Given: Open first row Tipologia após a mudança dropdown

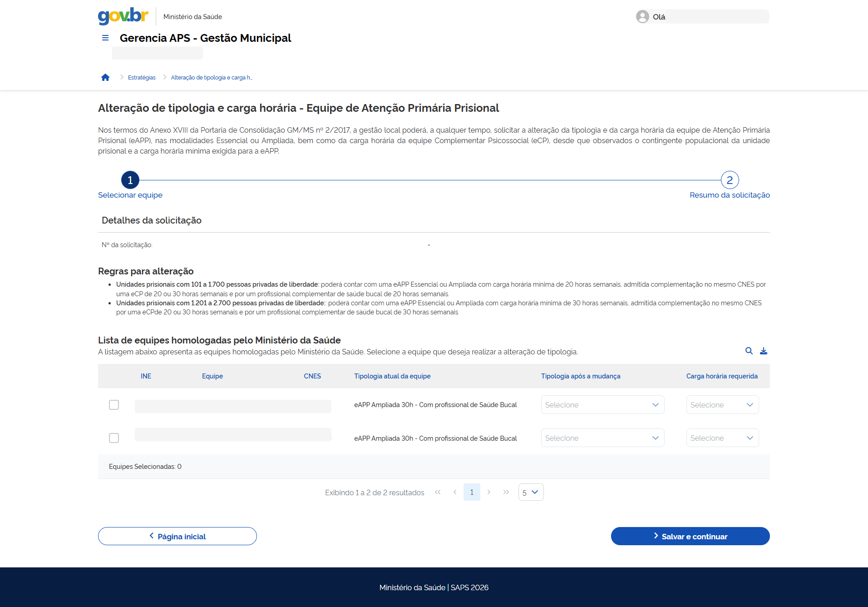Looking at the screenshot, I should point(602,405).
